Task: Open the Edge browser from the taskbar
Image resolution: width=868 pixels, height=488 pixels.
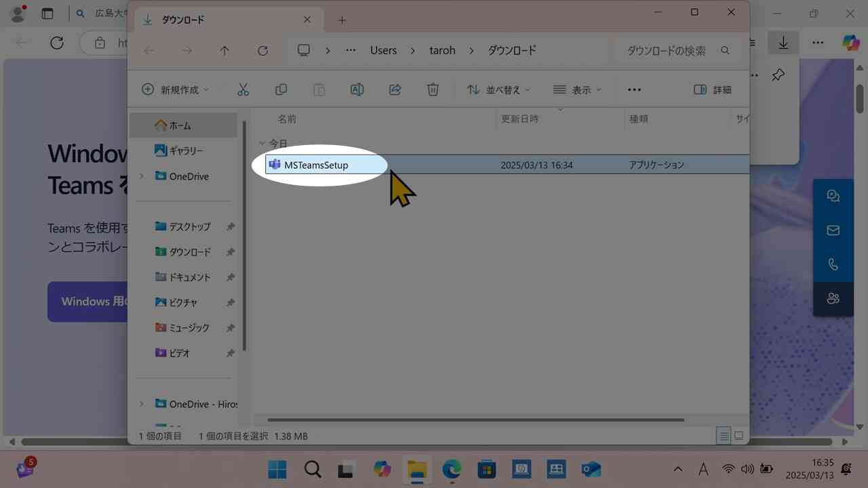Action: [452, 469]
